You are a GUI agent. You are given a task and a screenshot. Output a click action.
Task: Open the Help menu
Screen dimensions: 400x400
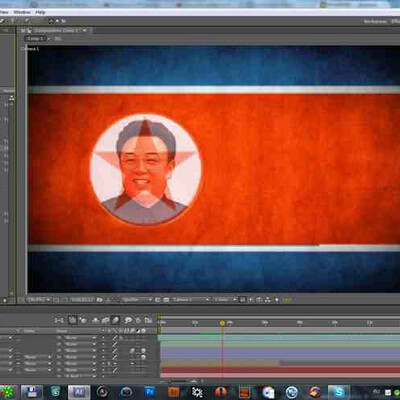[x=40, y=12]
